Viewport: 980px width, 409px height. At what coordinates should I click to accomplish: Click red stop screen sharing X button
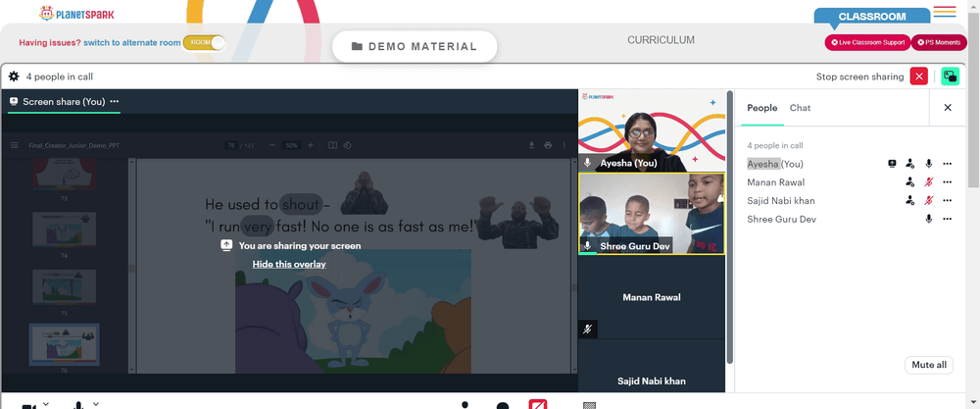[918, 77]
